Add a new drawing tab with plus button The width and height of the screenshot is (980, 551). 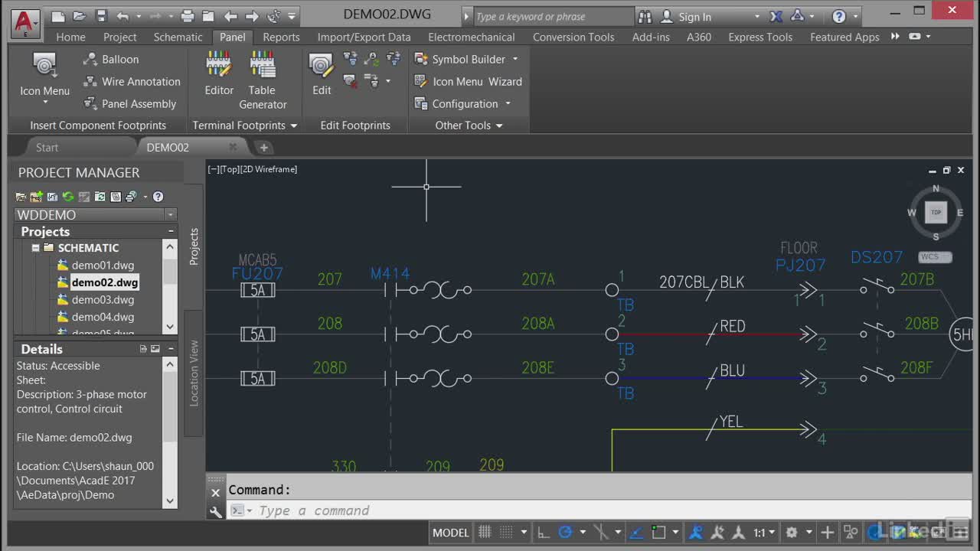pyautogui.click(x=263, y=147)
